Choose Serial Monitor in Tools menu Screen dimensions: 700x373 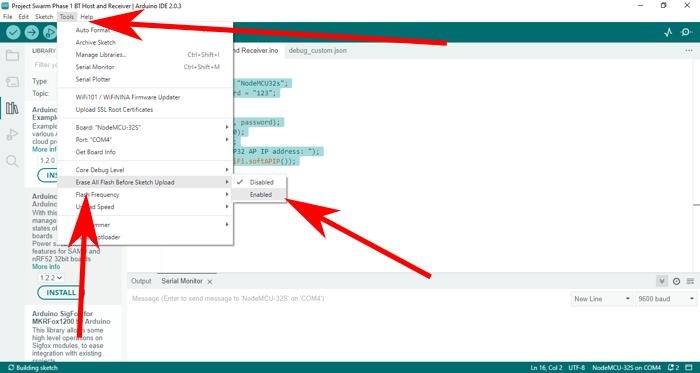tap(146, 67)
